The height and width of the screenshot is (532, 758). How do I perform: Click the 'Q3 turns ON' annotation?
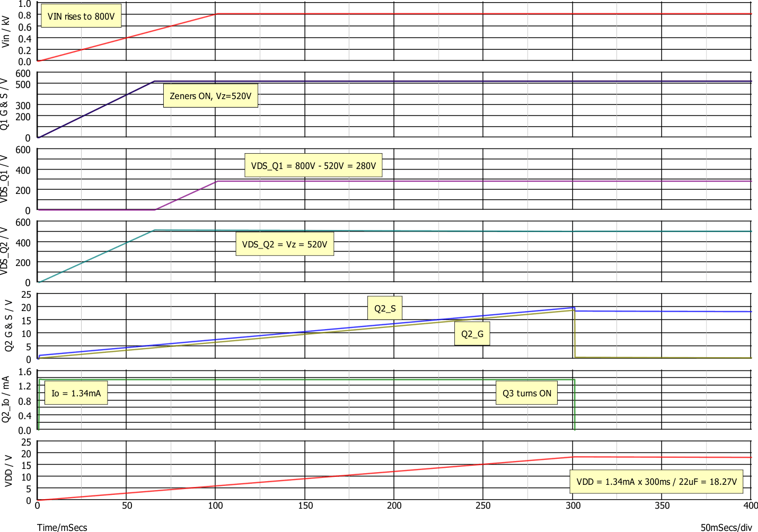526,393
